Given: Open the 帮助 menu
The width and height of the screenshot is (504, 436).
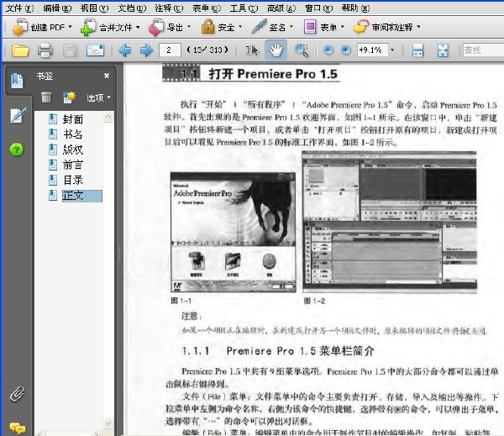Looking at the screenshot, I should click(355, 8).
